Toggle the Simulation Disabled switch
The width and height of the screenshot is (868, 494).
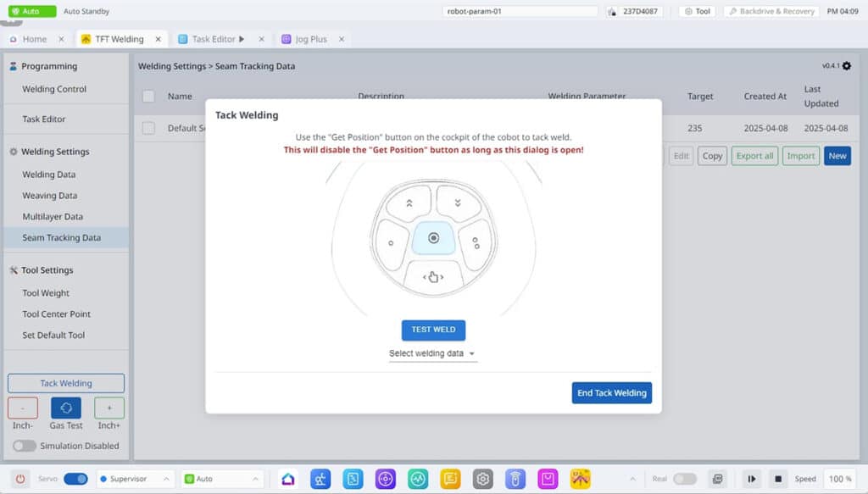point(25,446)
